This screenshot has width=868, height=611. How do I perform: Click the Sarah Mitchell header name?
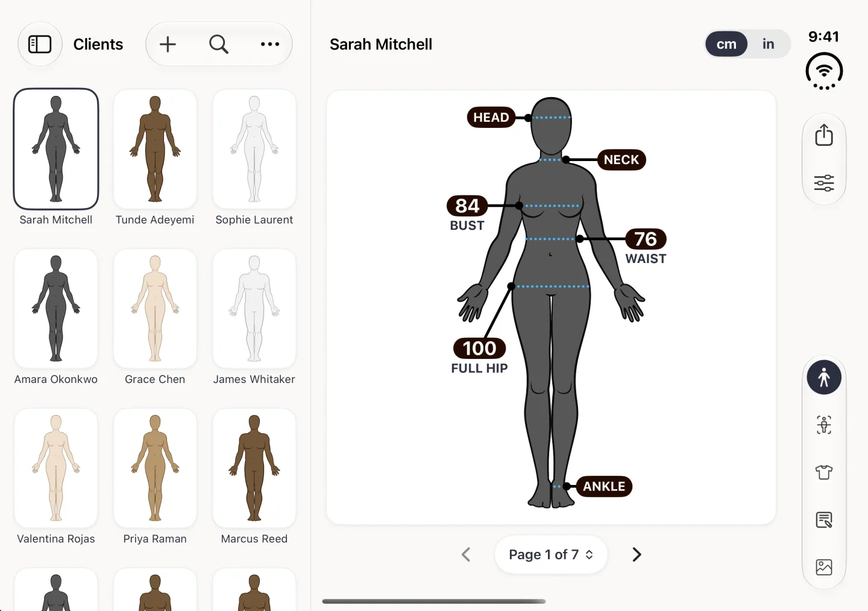381,44
